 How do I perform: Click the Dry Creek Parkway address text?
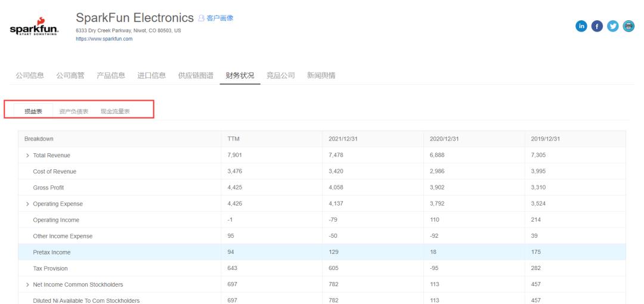[128, 31]
